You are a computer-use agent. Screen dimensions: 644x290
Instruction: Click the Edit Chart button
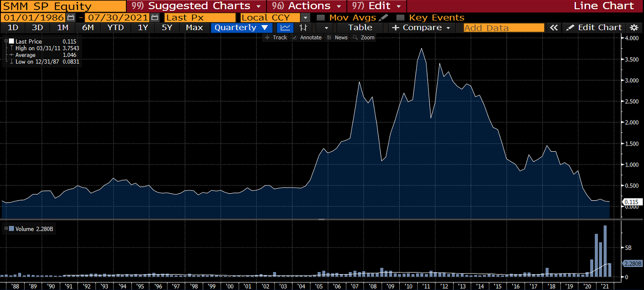(594, 28)
